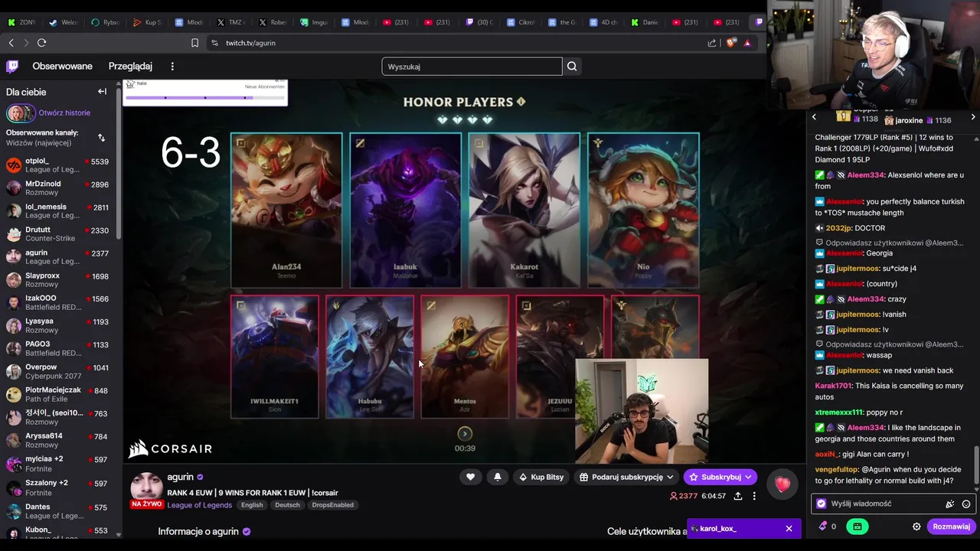Screen dimensions: 980x551
Task: Share page via the address bar share icon
Action: click(x=712, y=43)
